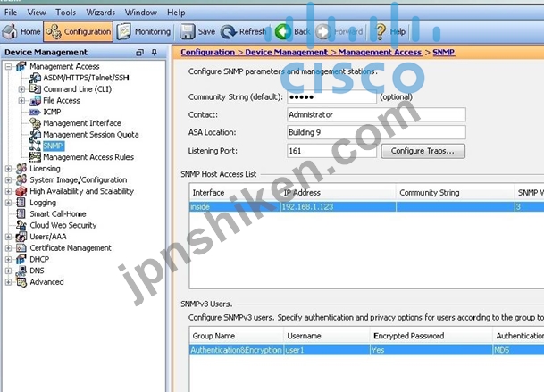Click the Cloud Web Security icon
Viewport: 544px width, 392px height.
point(21,225)
